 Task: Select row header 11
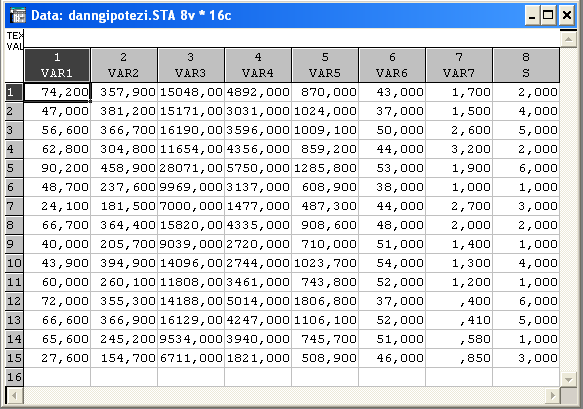point(14,282)
